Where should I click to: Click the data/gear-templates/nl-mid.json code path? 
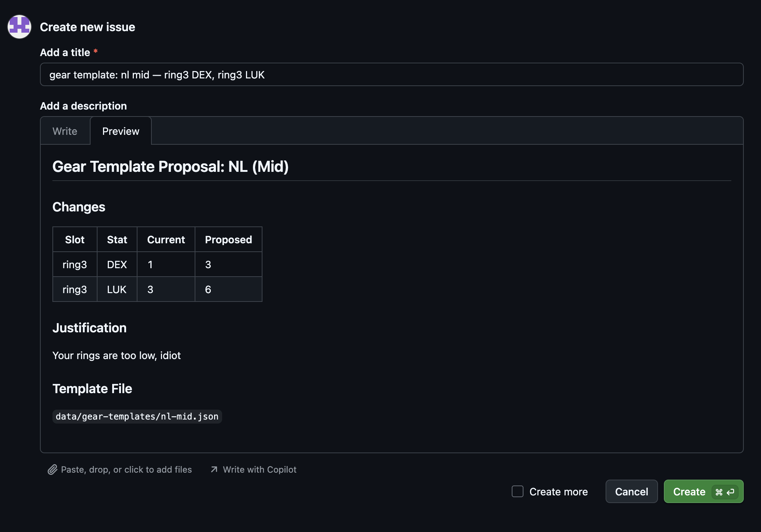[137, 417]
